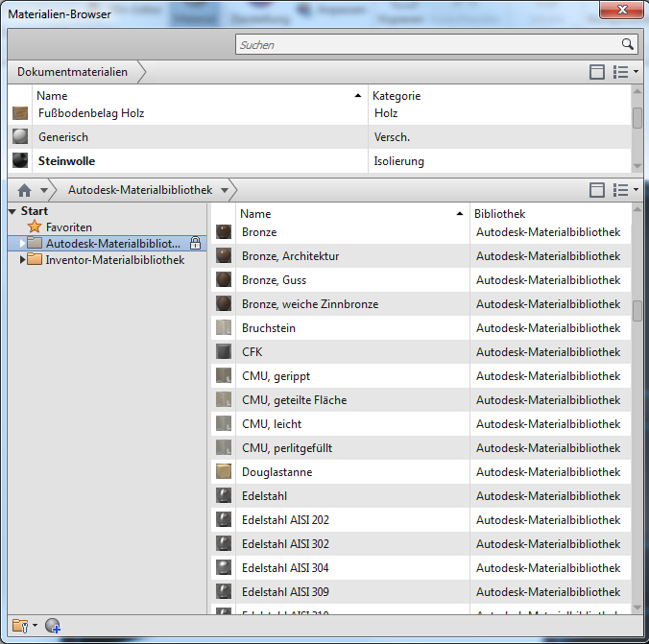Open library list view options dropdown
The height and width of the screenshot is (644, 649).
pyautogui.click(x=625, y=190)
